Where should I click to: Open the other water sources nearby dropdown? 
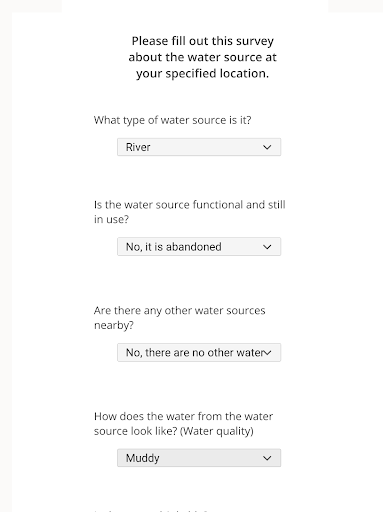[x=199, y=352]
